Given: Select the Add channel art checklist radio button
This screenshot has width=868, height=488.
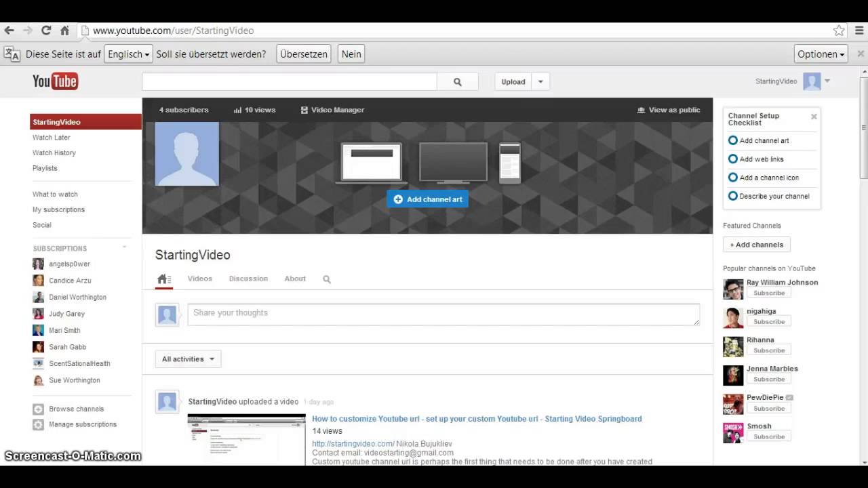Looking at the screenshot, I should coord(733,140).
